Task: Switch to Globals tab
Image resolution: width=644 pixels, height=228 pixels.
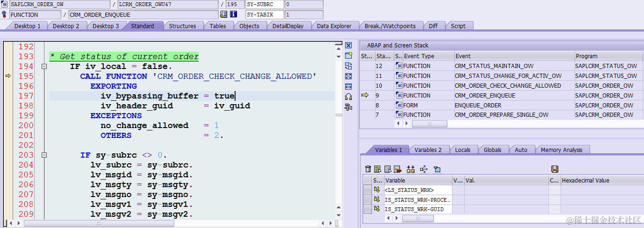Action: [492, 150]
